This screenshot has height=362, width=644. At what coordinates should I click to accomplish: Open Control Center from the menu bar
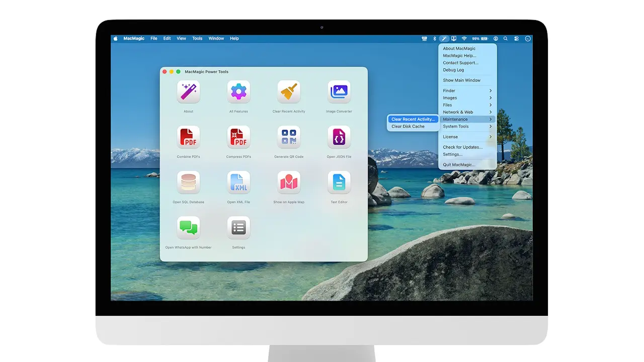point(516,38)
